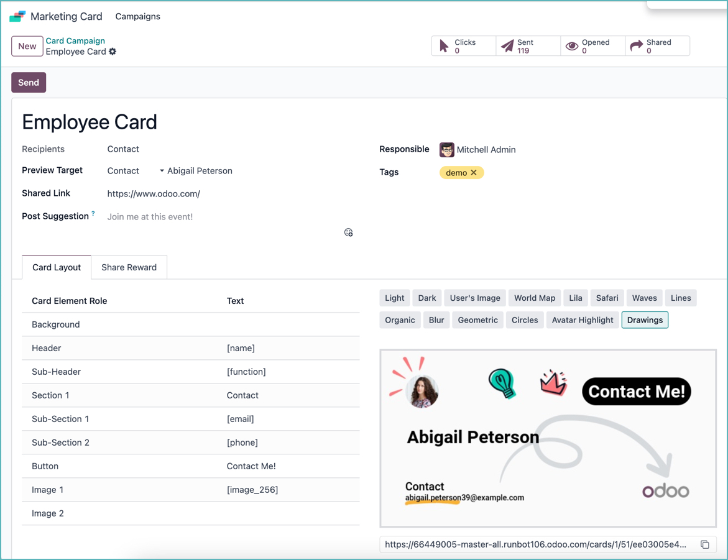
Task: Open the gear settings next to Employee Card
Action: tap(113, 53)
